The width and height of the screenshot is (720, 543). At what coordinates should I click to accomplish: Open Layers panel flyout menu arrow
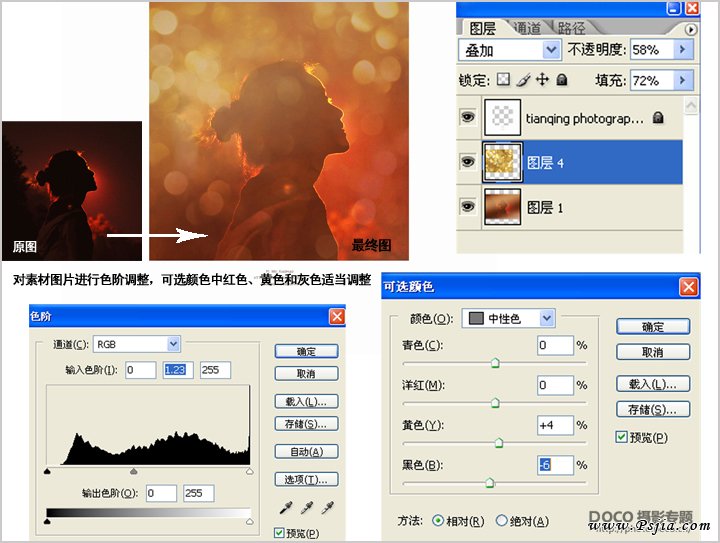coord(690,29)
